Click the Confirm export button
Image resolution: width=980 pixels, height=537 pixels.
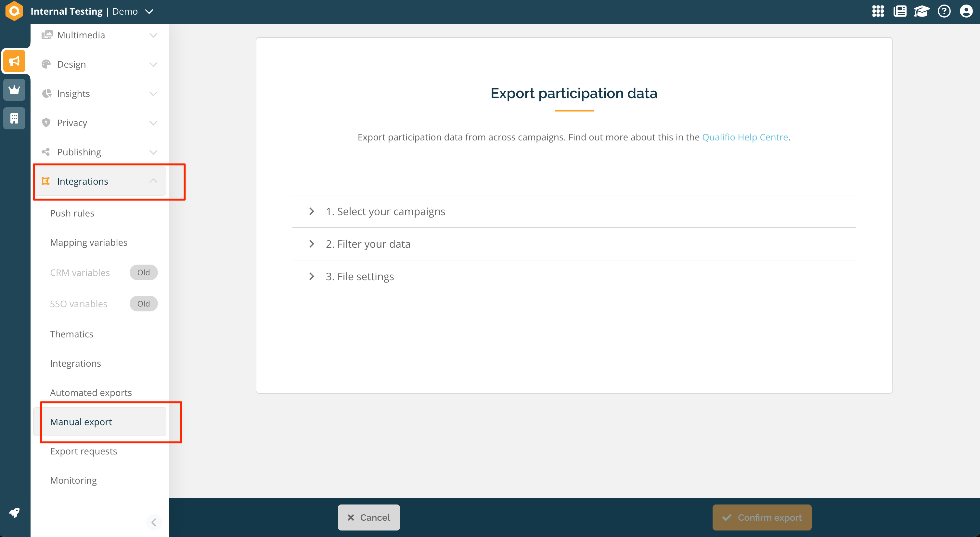pos(762,517)
